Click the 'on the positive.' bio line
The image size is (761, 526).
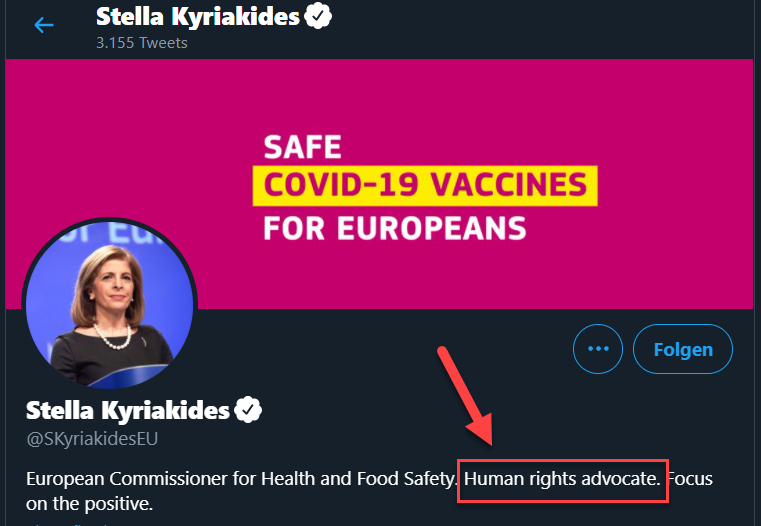click(x=89, y=504)
